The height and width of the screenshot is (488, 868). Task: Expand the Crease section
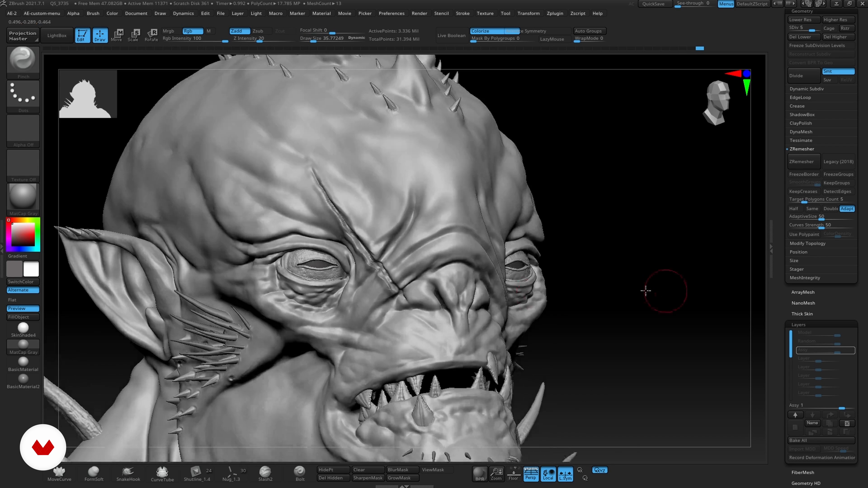797,106
